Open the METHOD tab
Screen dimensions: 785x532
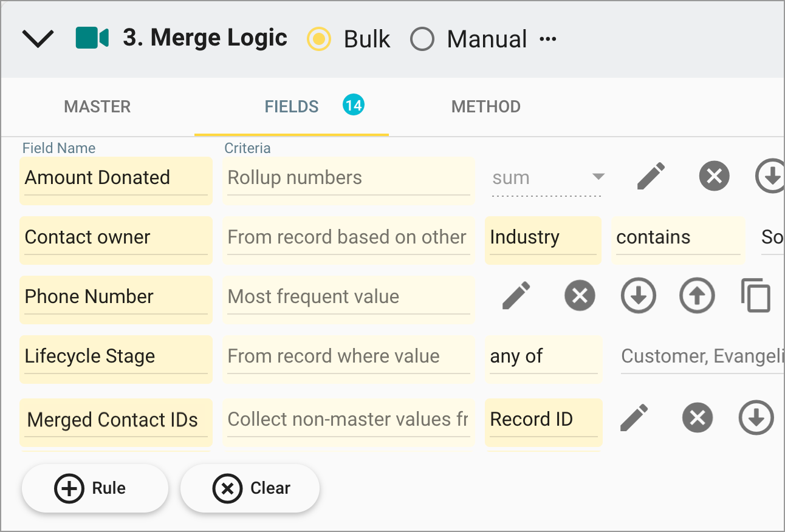pos(485,106)
